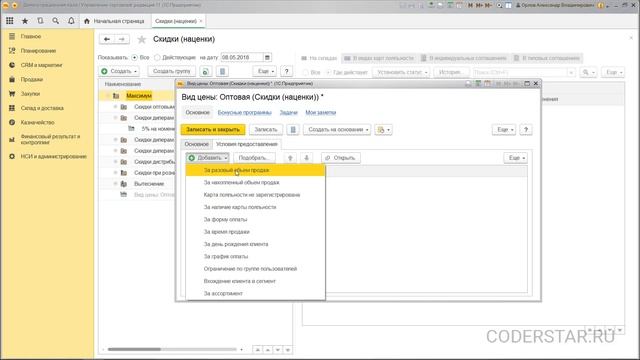
Task: Click the Записать button
Action: pyautogui.click(x=266, y=130)
